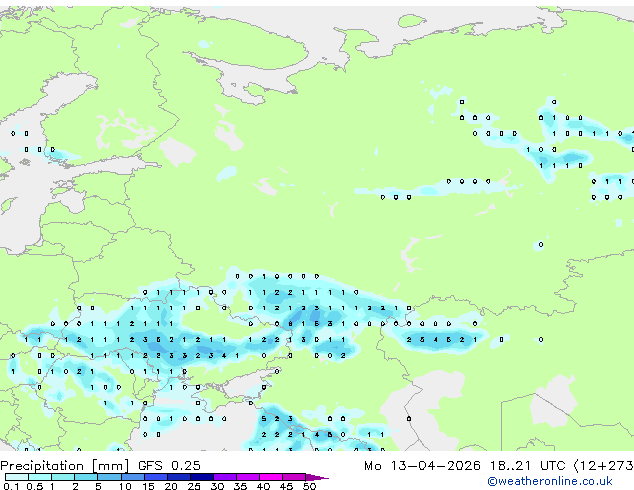Image resolution: width=634 pixels, height=490 pixels.
Task: Click the legend scale label '0.5'
Action: click(34, 486)
